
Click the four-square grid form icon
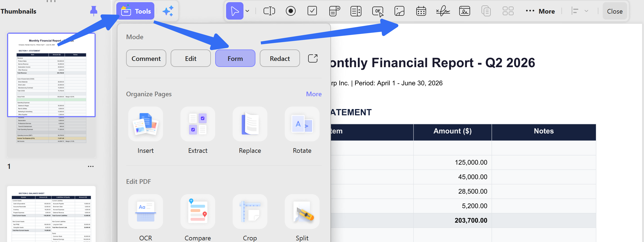(508, 11)
